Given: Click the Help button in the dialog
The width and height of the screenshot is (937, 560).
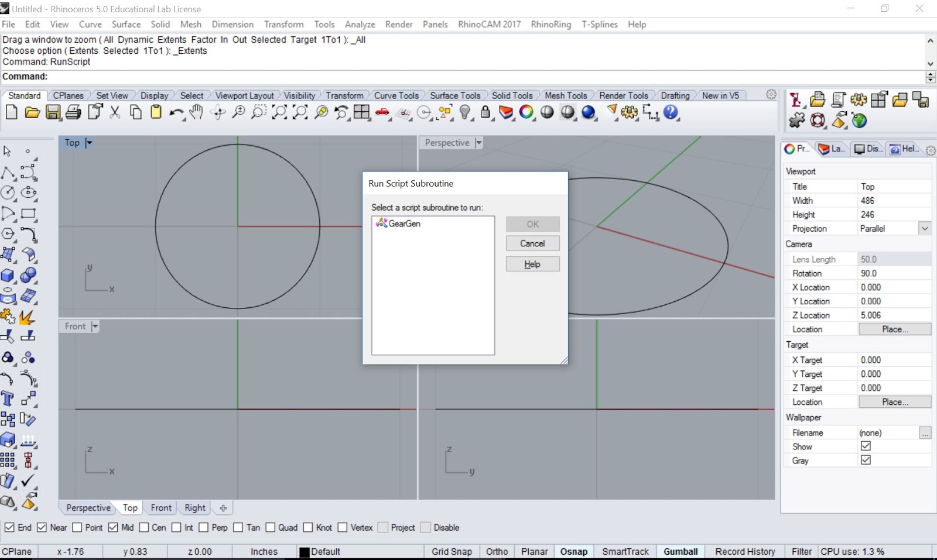Looking at the screenshot, I should click(532, 264).
